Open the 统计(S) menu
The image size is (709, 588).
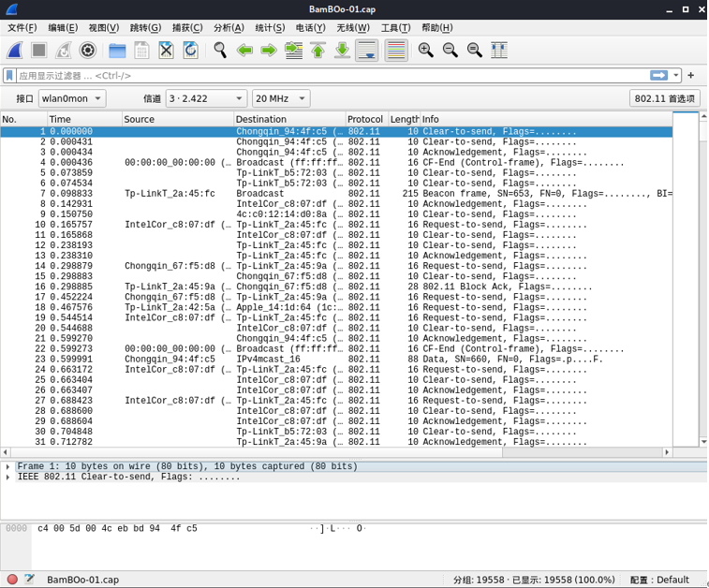(270, 27)
